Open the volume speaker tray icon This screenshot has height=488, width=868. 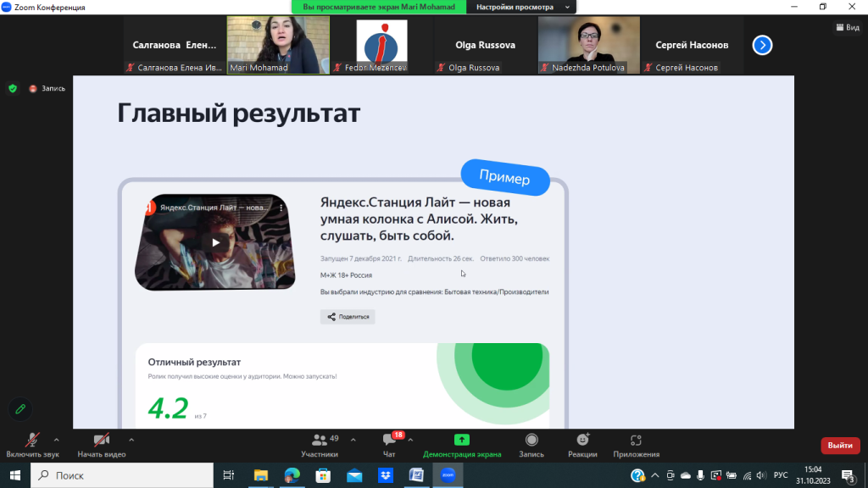pos(761,475)
